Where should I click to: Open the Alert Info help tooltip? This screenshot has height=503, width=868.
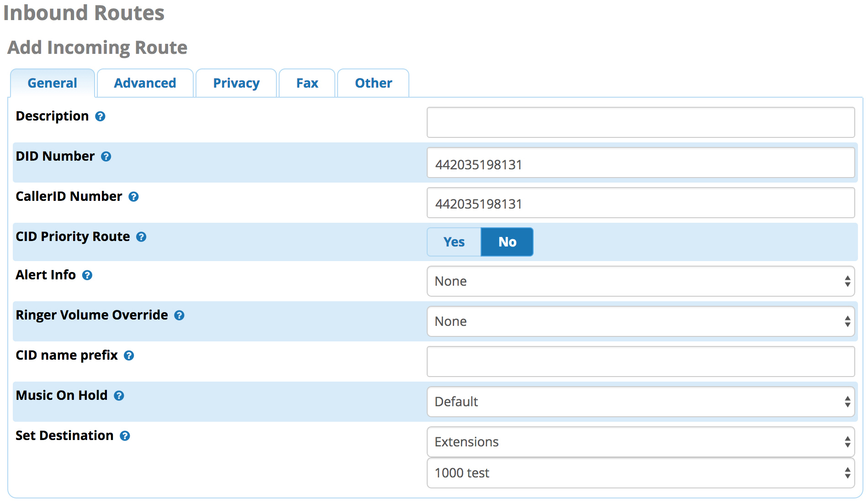click(x=87, y=276)
